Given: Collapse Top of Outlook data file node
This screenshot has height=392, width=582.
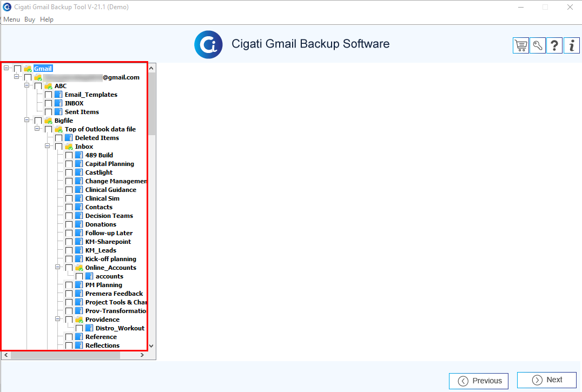Looking at the screenshot, I should [x=37, y=128].
